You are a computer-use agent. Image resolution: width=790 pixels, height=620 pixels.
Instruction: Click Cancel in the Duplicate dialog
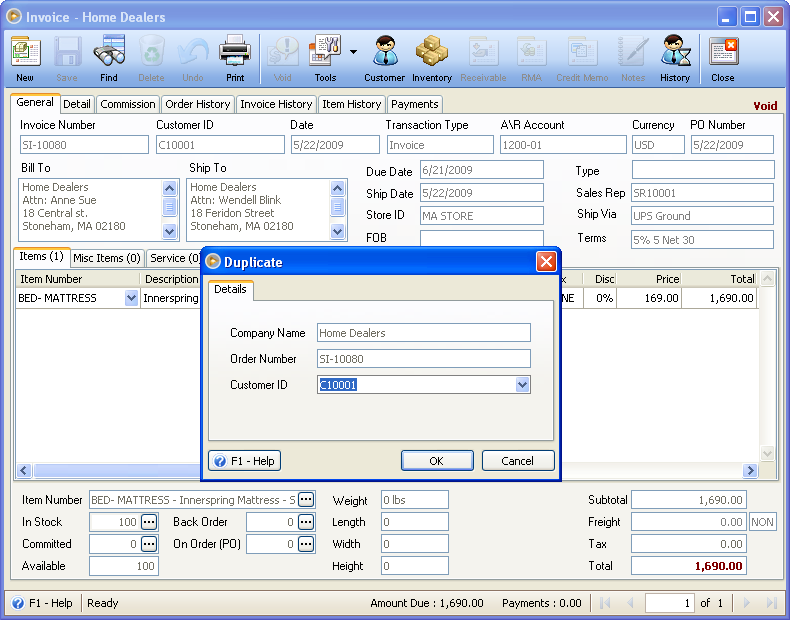pos(517,461)
